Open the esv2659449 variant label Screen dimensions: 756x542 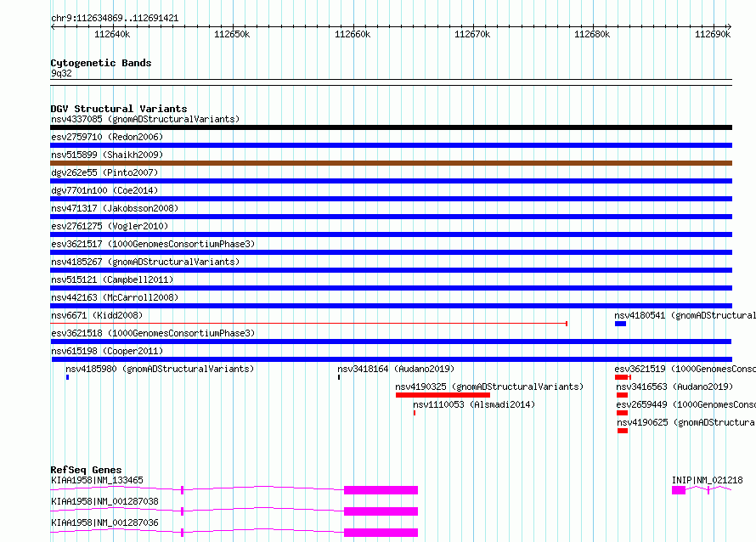pyautogui.click(x=686, y=404)
